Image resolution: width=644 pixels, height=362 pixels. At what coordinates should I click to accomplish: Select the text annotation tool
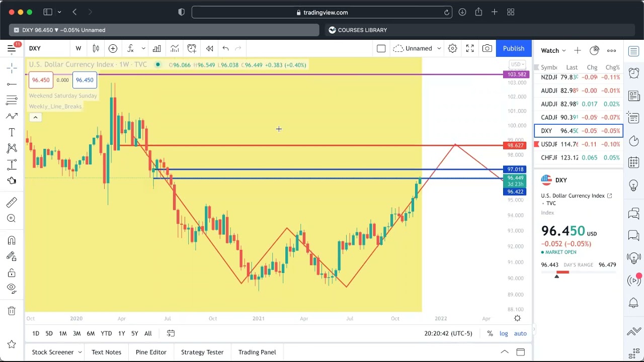point(12,132)
